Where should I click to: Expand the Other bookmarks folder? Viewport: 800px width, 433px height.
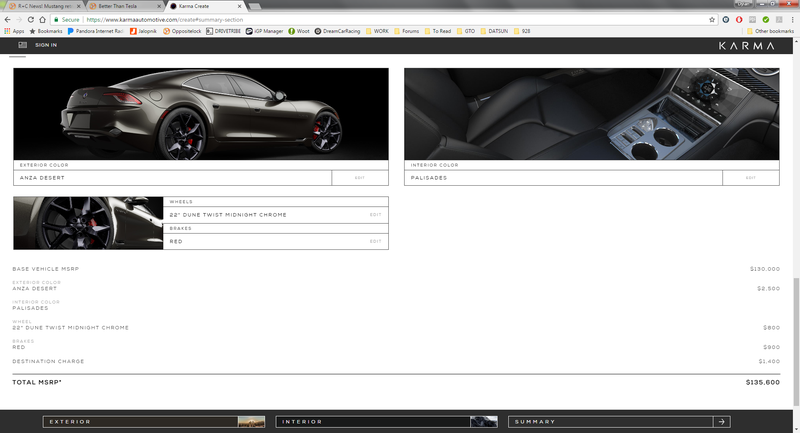tap(770, 31)
